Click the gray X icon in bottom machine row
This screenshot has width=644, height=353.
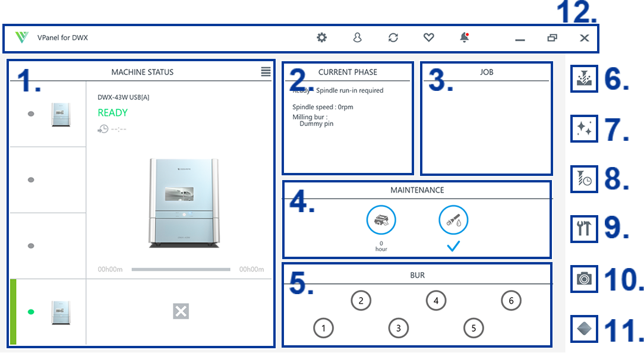(x=181, y=311)
